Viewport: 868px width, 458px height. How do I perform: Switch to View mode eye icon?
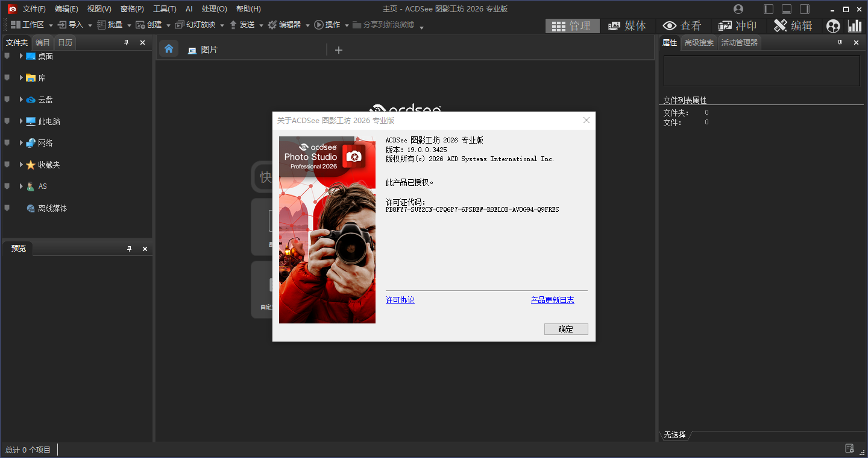(682, 26)
